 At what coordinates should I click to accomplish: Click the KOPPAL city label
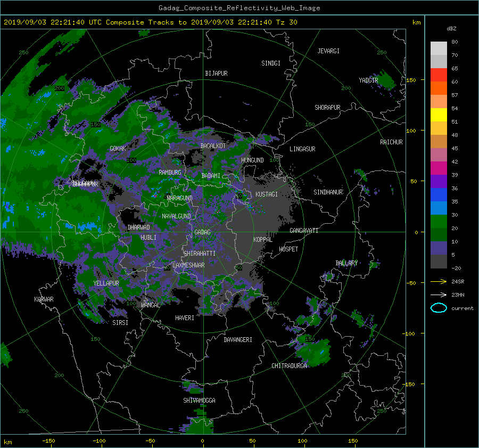pyautogui.click(x=263, y=240)
